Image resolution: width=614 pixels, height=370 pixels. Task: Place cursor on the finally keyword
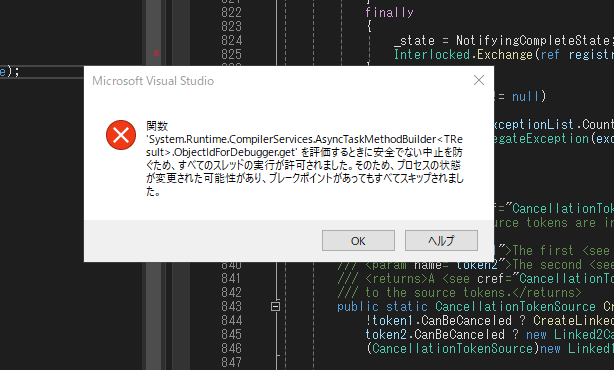pos(389,13)
